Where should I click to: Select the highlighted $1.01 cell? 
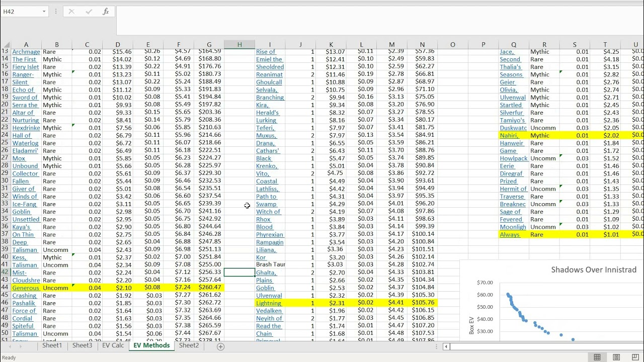tap(605, 234)
